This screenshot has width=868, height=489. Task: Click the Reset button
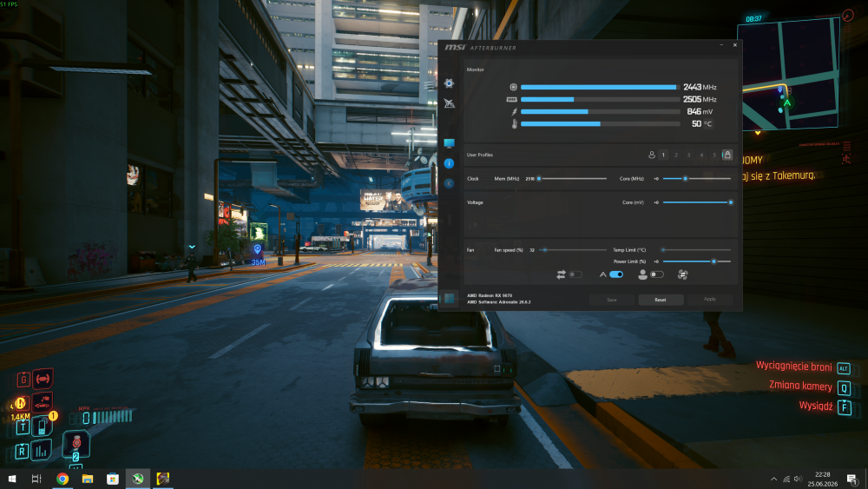(661, 300)
